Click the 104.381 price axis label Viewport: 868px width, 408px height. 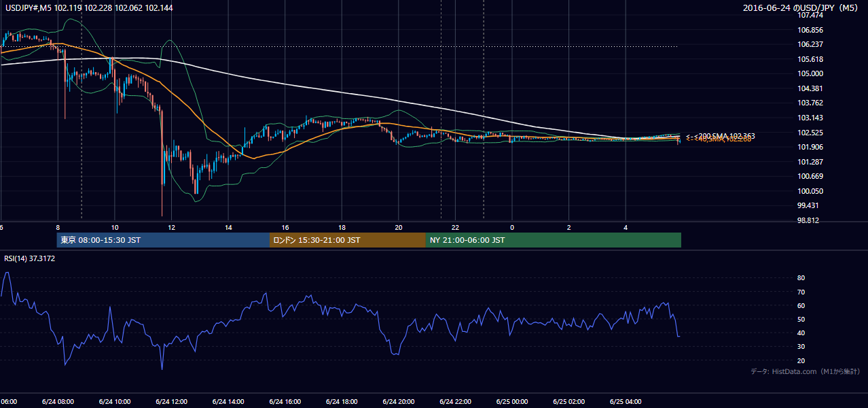click(810, 88)
